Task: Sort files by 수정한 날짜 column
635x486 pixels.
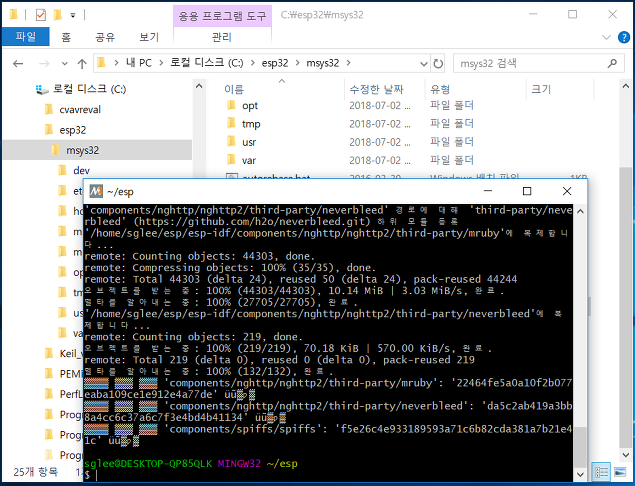Action: tap(376, 89)
